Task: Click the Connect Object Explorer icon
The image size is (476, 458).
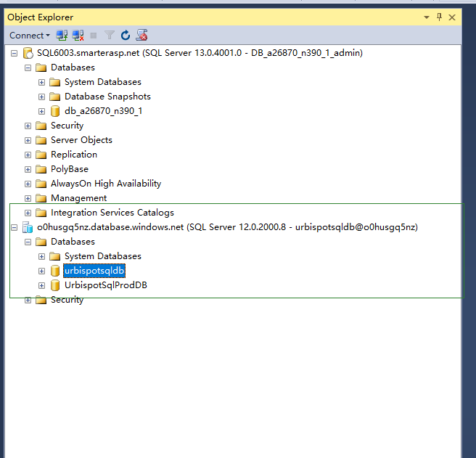Action: tap(62, 35)
